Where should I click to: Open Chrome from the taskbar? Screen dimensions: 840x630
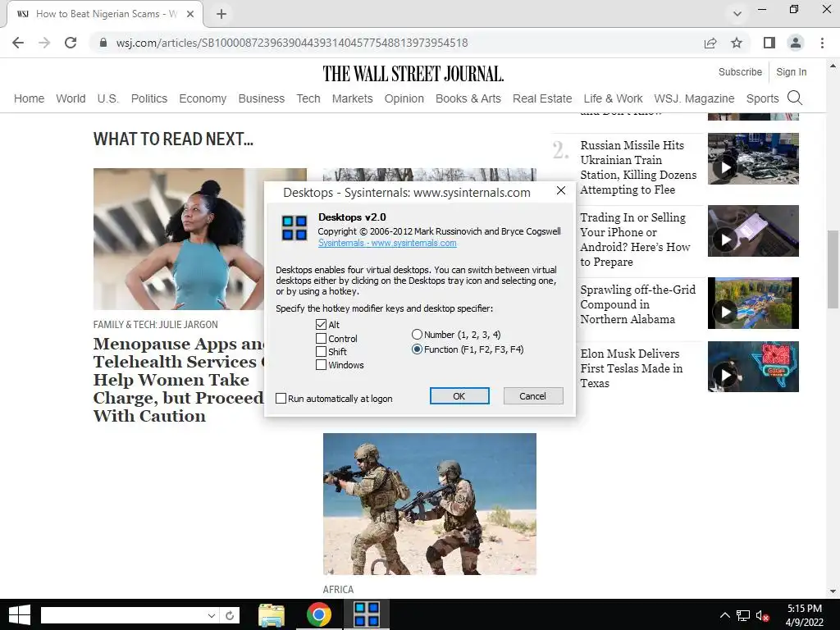319,615
